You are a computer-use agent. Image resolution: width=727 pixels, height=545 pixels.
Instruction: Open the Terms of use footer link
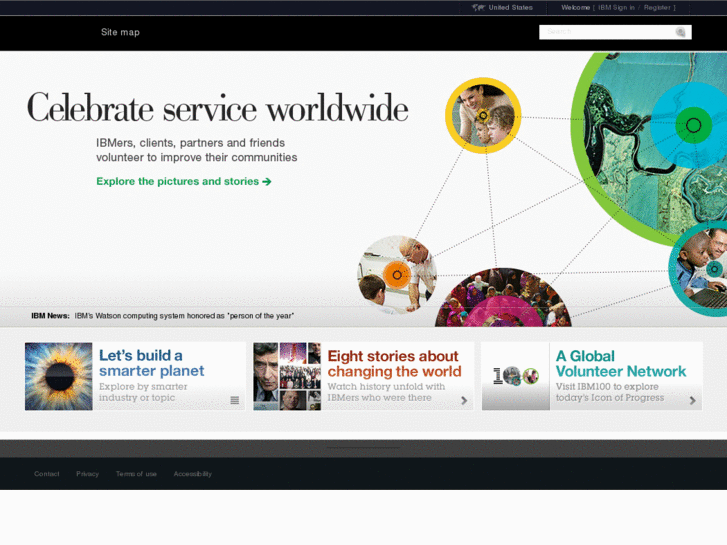pos(136,474)
